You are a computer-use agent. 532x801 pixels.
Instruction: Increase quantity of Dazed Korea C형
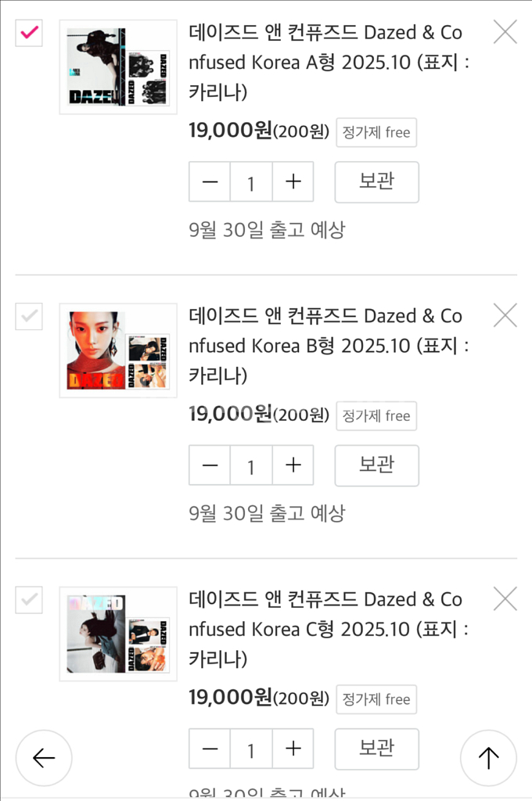[293, 749]
